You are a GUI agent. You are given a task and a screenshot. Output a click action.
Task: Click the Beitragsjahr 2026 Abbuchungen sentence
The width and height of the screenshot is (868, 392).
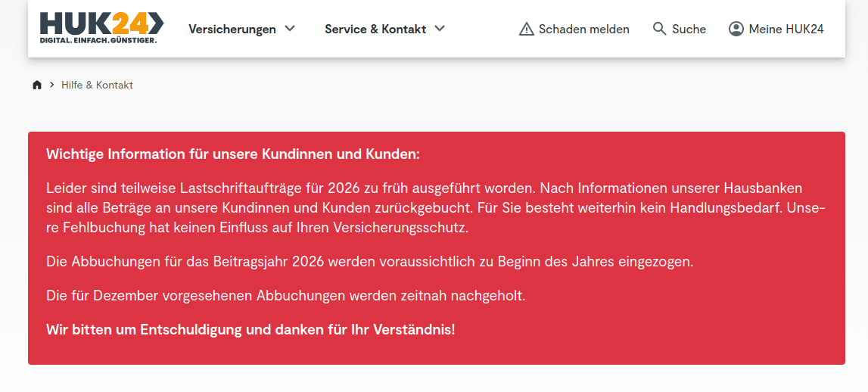coord(369,262)
